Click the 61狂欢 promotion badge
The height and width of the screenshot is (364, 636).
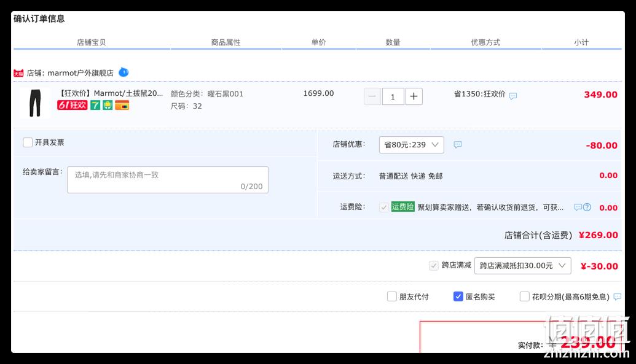point(72,106)
